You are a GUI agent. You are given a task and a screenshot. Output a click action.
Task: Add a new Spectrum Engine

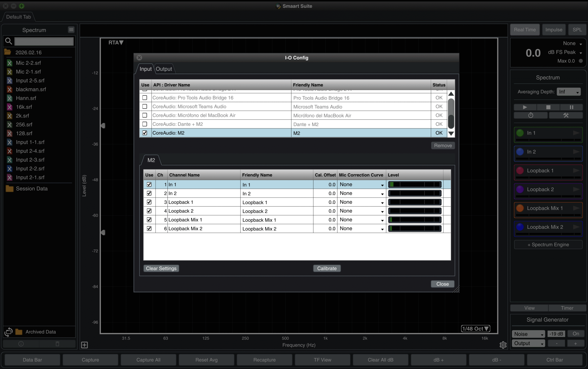[548, 245]
